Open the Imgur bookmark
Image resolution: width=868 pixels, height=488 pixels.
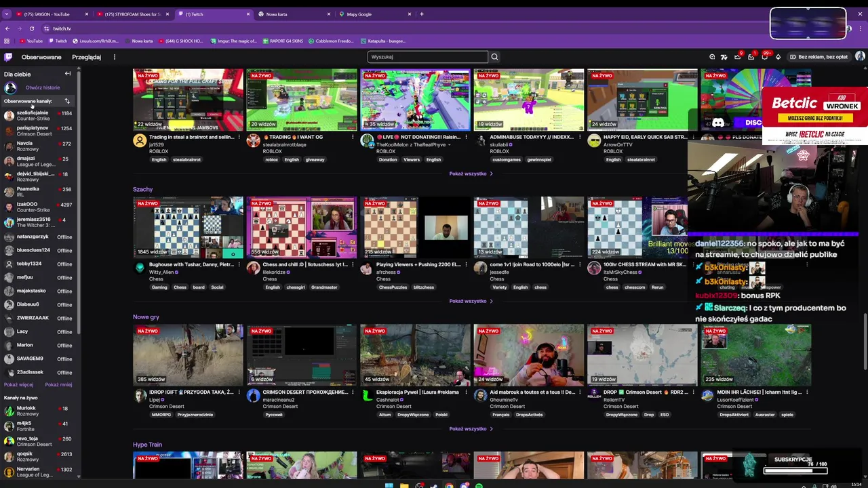[233, 41]
